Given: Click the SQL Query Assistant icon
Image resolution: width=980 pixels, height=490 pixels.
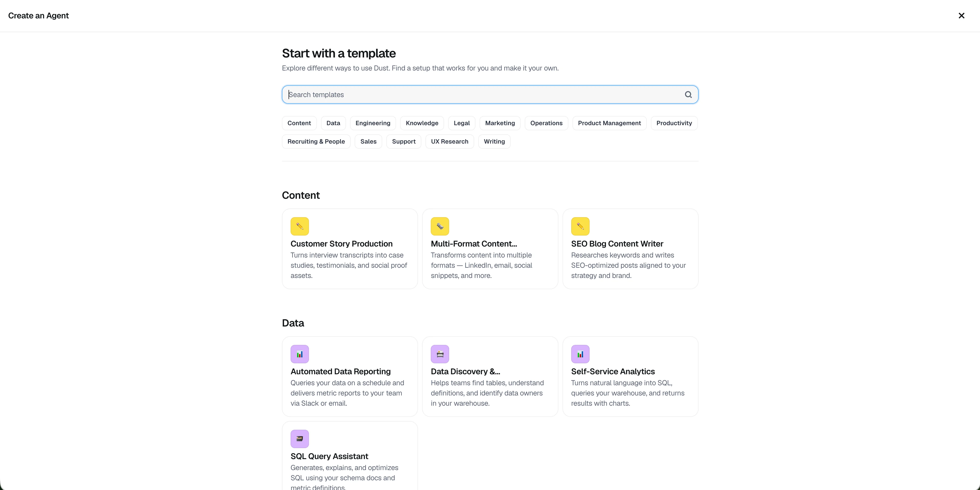Looking at the screenshot, I should (300, 439).
